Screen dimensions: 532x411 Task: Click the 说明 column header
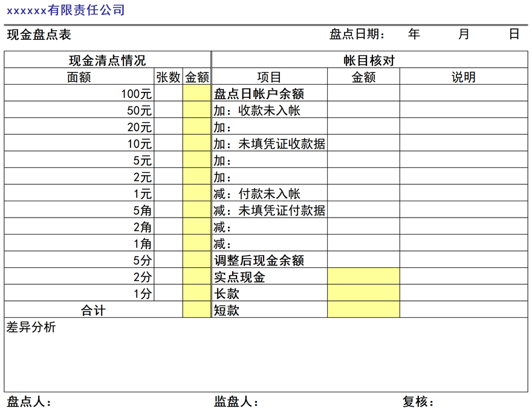pos(464,77)
